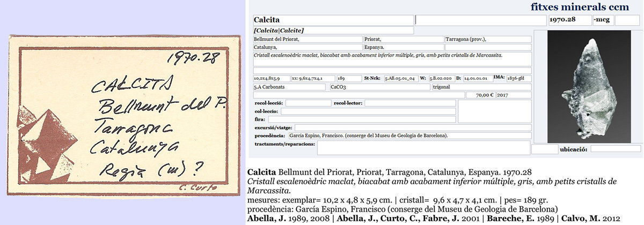The image size is (644, 225).
Task: Click the 'St-Nck:' label
Action: coord(373,78)
